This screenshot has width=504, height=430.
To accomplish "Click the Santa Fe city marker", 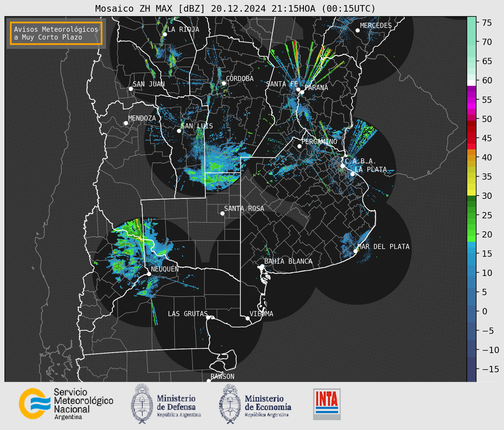I will click(x=298, y=89).
